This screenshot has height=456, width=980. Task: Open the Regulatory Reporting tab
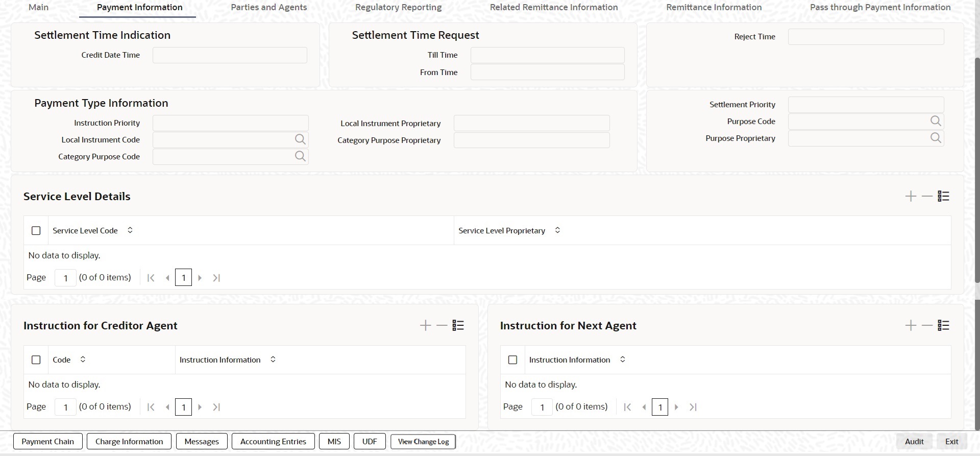pyautogui.click(x=399, y=7)
